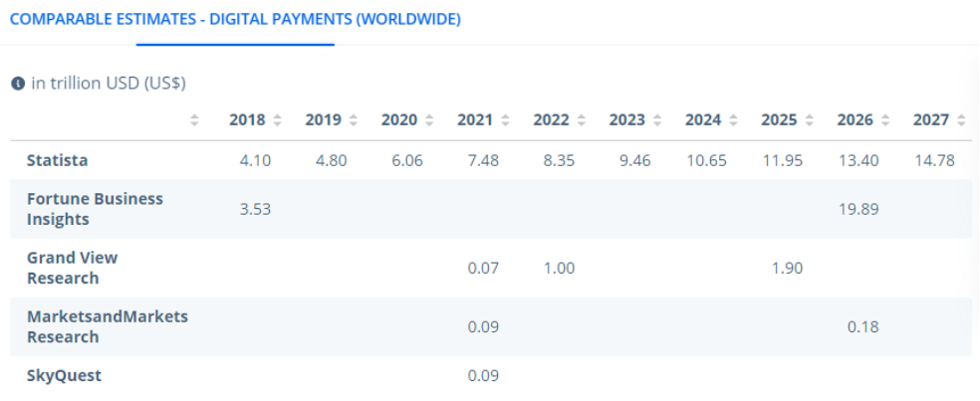Sort table by 2018 column arrows

coord(277,120)
